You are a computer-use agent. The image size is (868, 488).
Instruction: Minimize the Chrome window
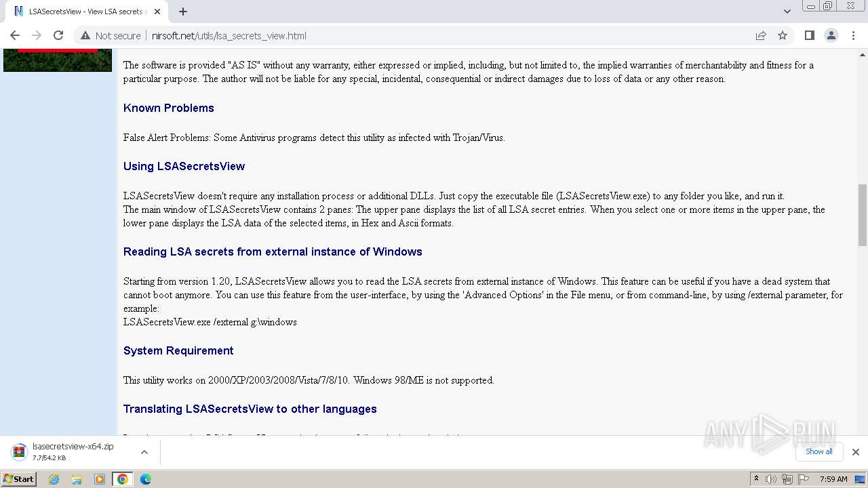[810, 6]
